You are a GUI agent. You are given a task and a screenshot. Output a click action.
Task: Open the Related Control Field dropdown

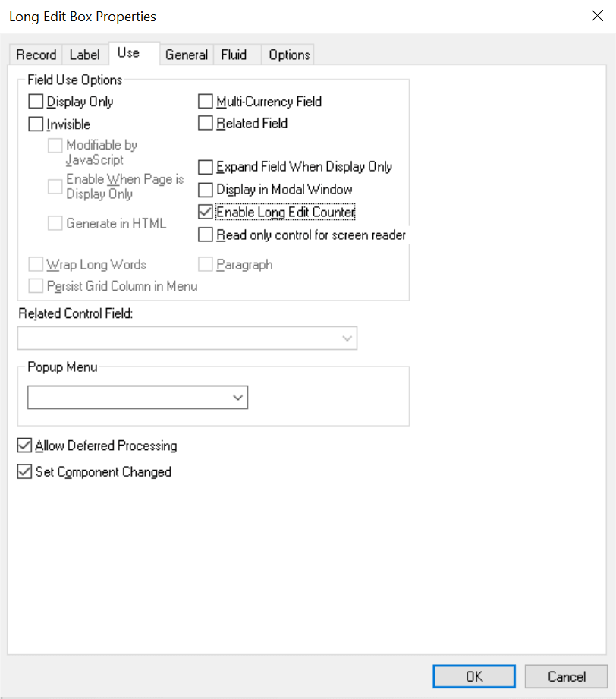click(348, 338)
